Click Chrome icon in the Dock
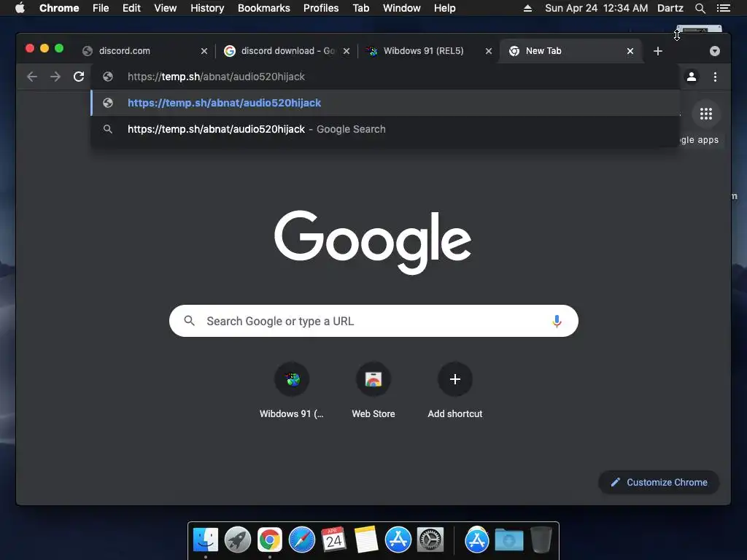Viewport: 747px width, 560px height. pos(270,540)
